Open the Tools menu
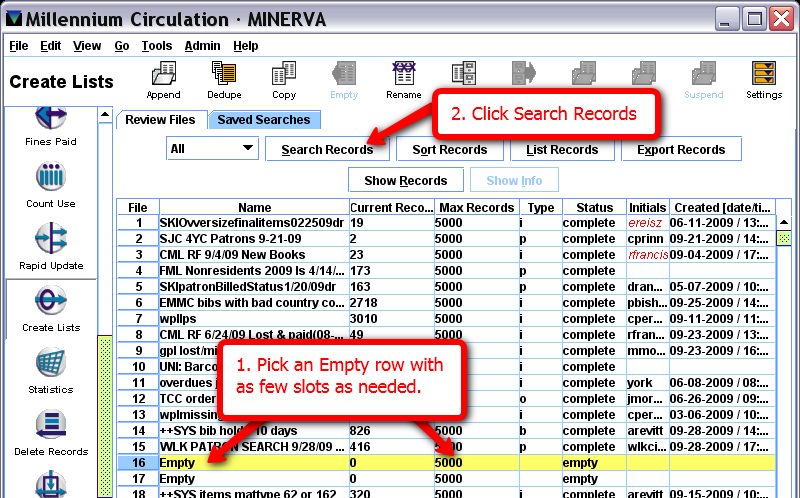This screenshot has height=498, width=800. pyautogui.click(x=156, y=46)
